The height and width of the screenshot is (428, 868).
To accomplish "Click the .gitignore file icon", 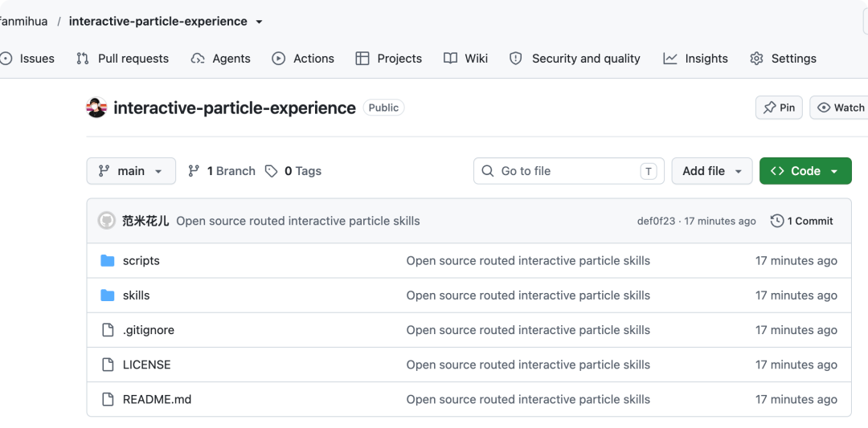I will point(108,330).
